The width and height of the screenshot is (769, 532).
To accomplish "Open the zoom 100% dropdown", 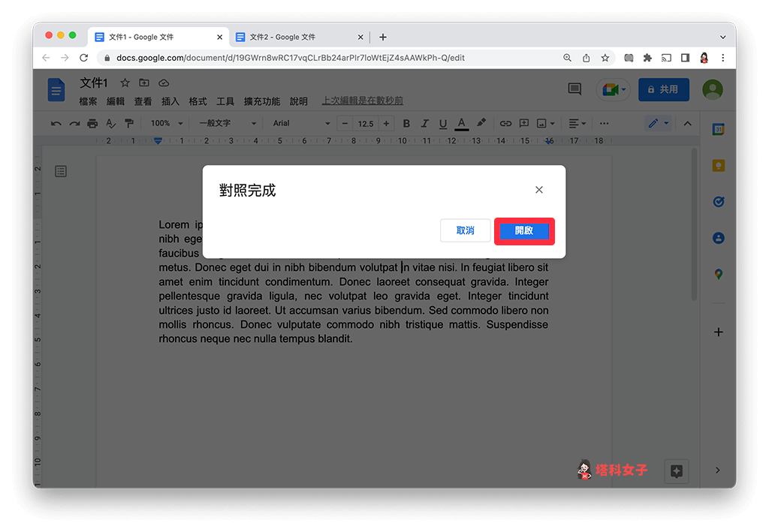I will (165, 124).
